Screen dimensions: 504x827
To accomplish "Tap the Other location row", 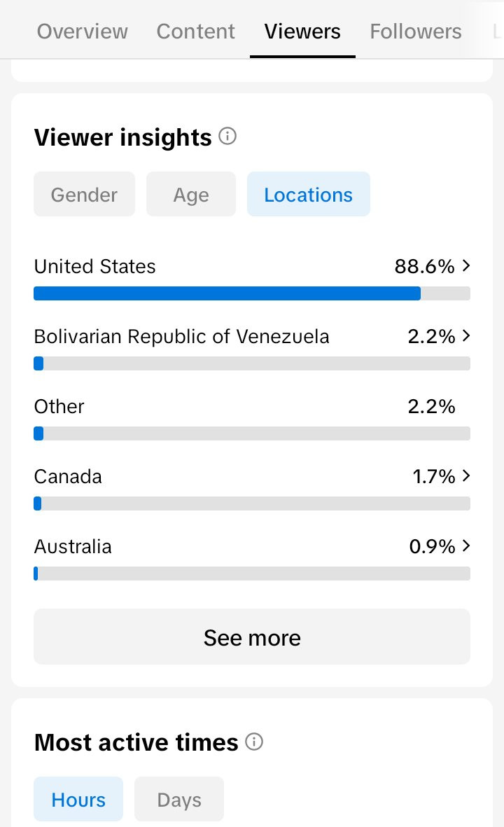I will pos(252,417).
